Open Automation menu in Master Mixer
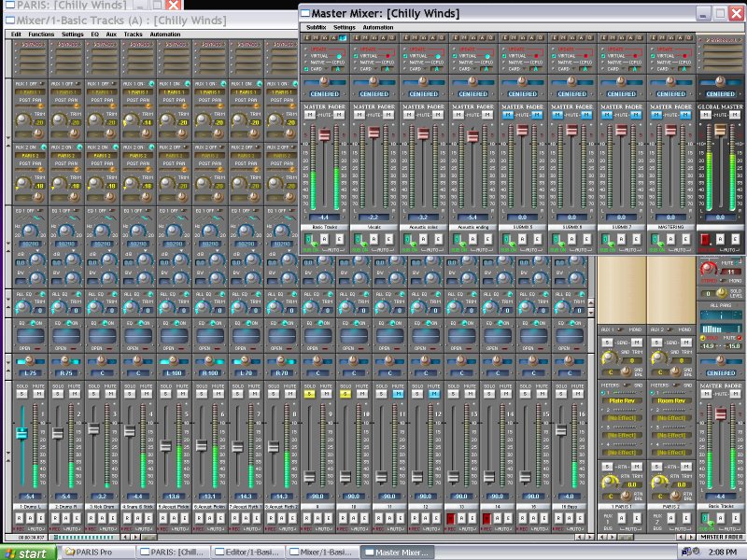Viewport: 747px width, 560px height. (x=378, y=27)
